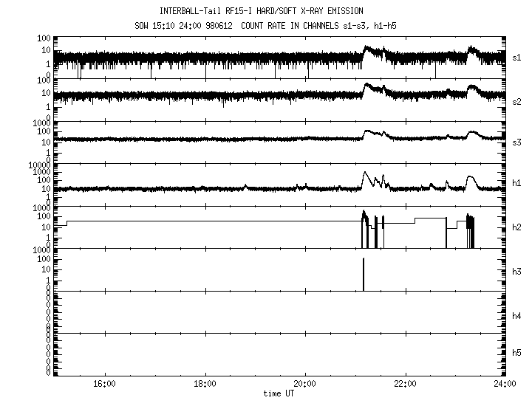Select the h5 channel label
Viewport: 532px width, 406px height.
[518, 354]
